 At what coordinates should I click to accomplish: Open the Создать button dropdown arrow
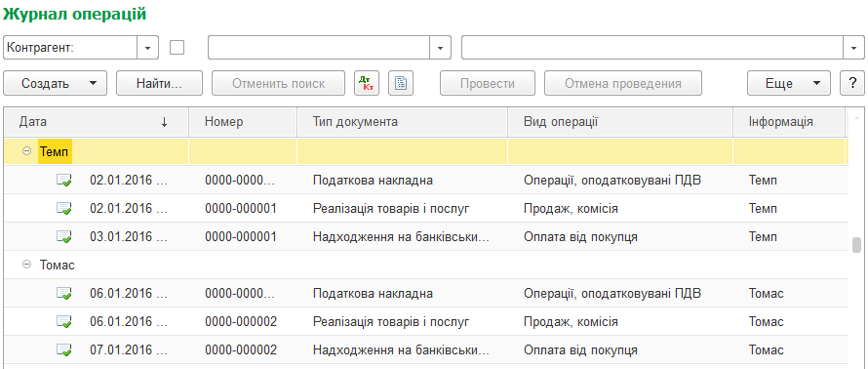[x=93, y=84]
